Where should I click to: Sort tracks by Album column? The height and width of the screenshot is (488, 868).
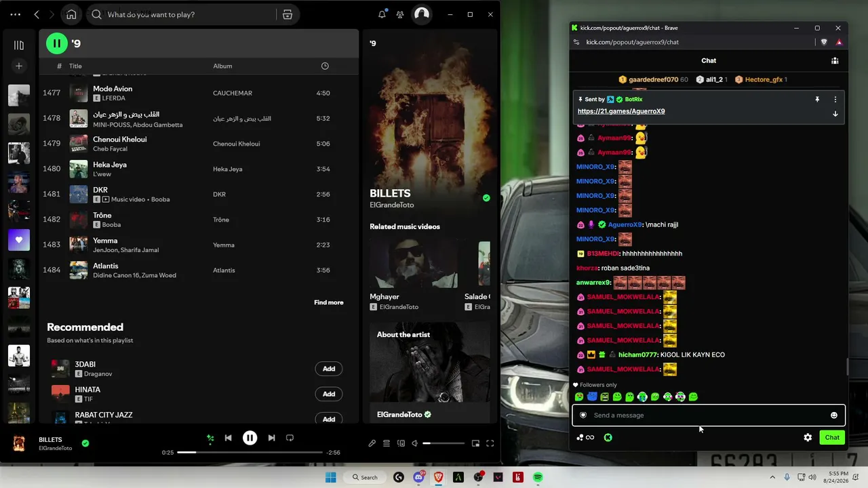coord(222,66)
